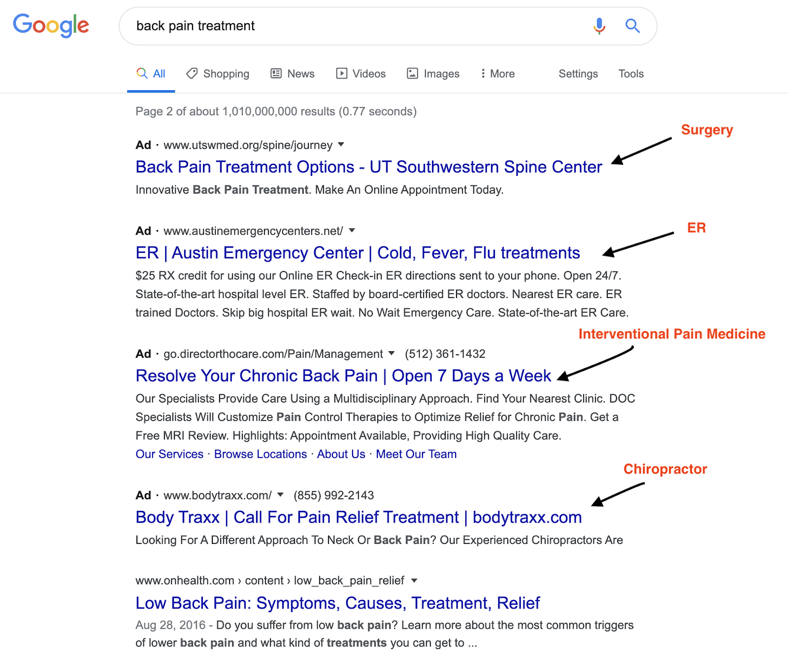Open the News results tab

pos(293,74)
